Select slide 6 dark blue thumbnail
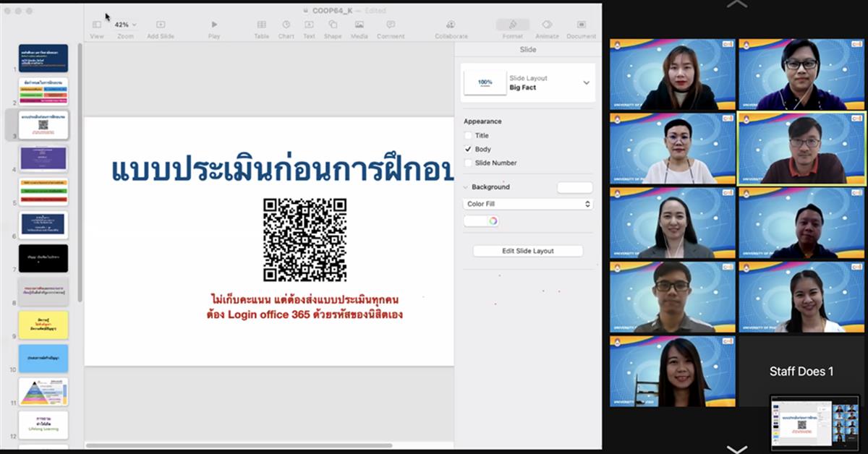Viewport: 868px width, 454px height. click(43, 225)
